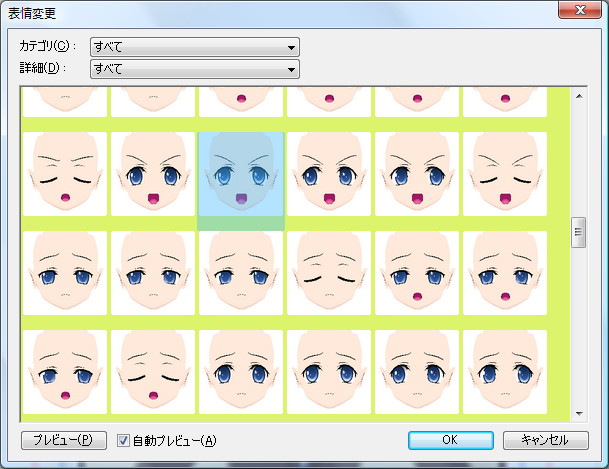609x469 pixels.
Task: Click the scrollbar down arrow
Action: (x=579, y=414)
